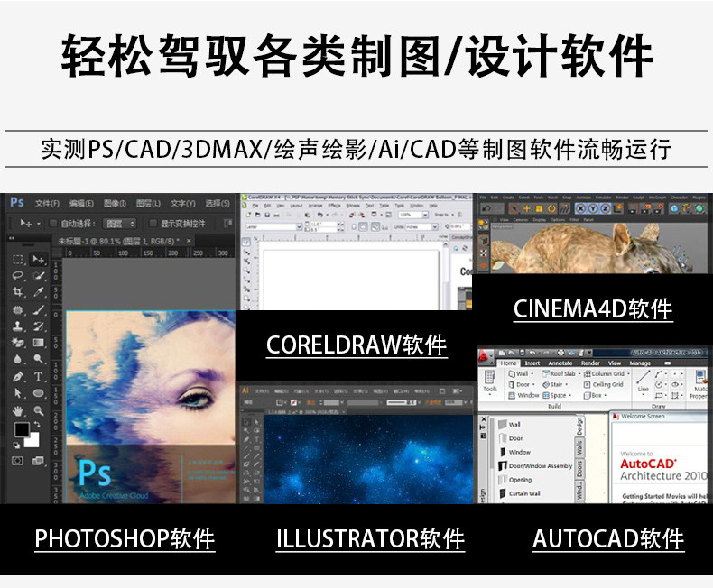This screenshot has width=713, height=588.
Task: Expand AutoCAD Box dropdown arrow
Action: tap(606, 395)
